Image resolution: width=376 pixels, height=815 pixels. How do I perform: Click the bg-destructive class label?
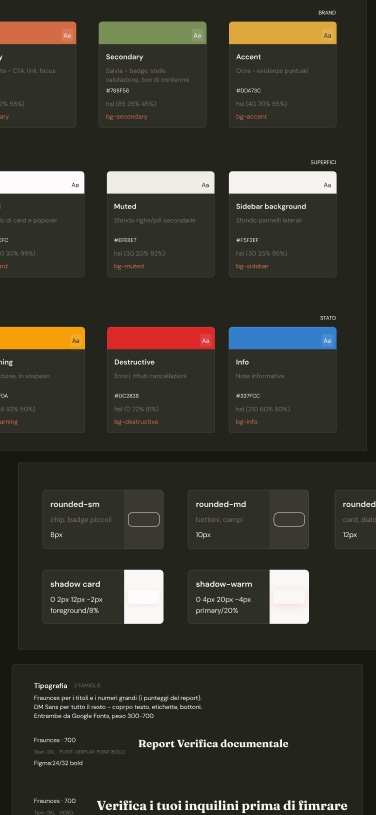(x=136, y=422)
